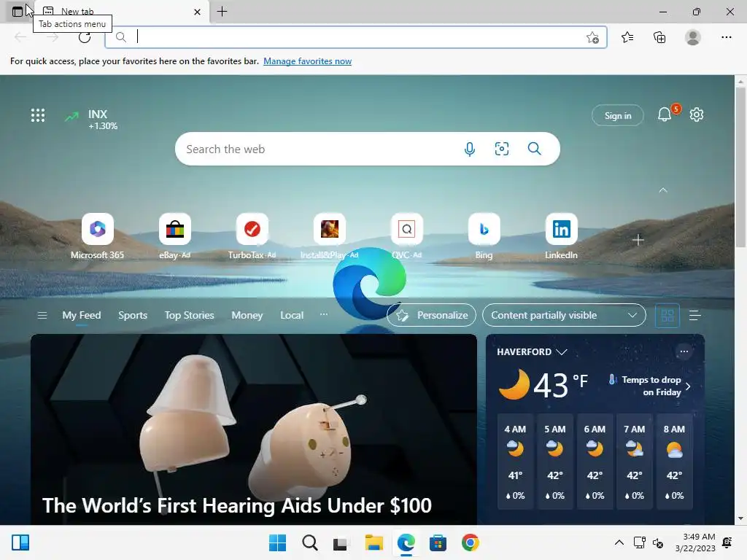Click the magnifier search submit icon
747x560 pixels.
pos(535,149)
